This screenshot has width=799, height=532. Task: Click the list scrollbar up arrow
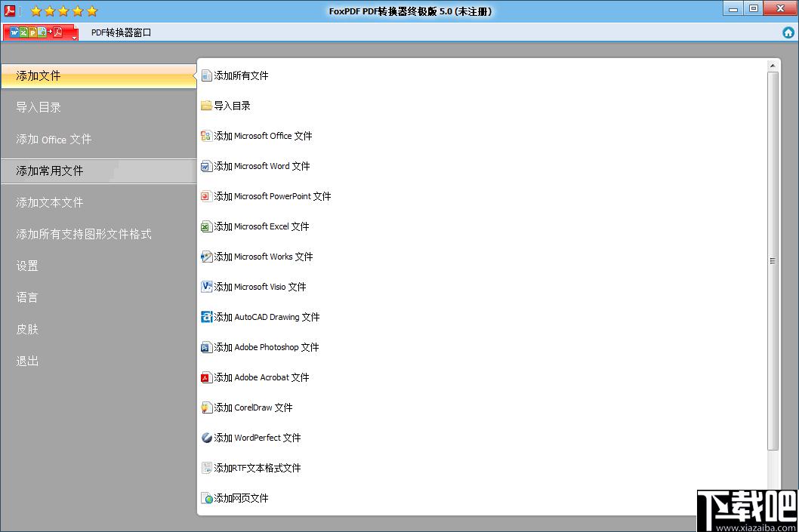(x=773, y=66)
